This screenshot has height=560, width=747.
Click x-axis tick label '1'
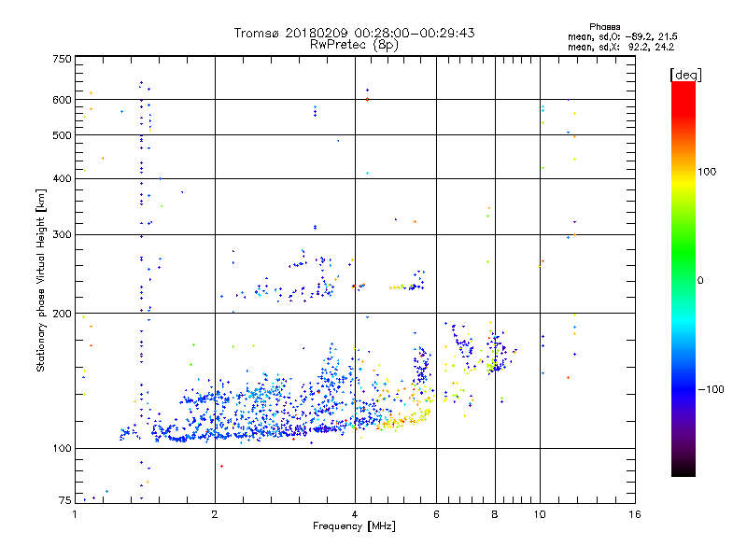click(x=75, y=514)
